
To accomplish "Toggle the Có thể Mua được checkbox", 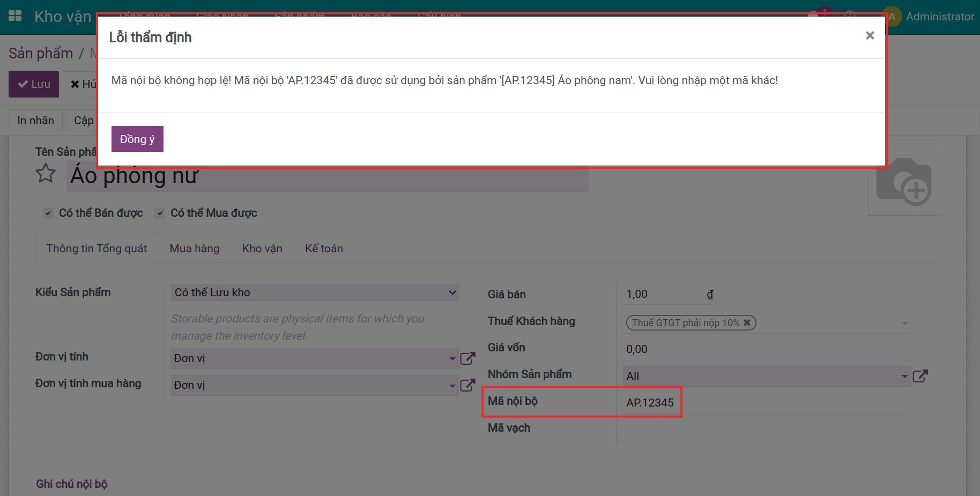I will (160, 213).
